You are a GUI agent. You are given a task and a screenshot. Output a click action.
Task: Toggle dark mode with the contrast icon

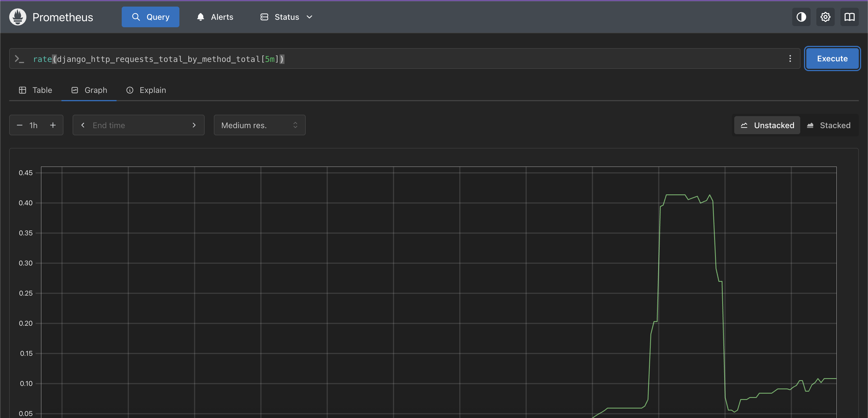pyautogui.click(x=801, y=17)
